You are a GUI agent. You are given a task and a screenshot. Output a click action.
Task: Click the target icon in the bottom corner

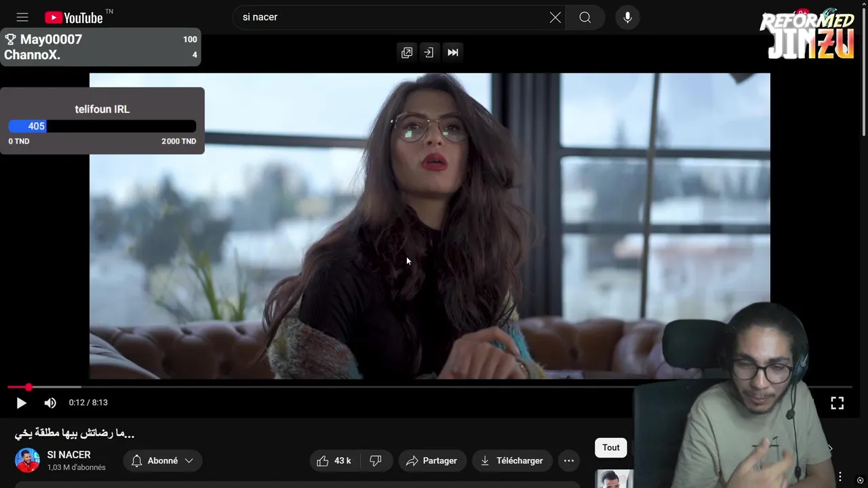861,481
